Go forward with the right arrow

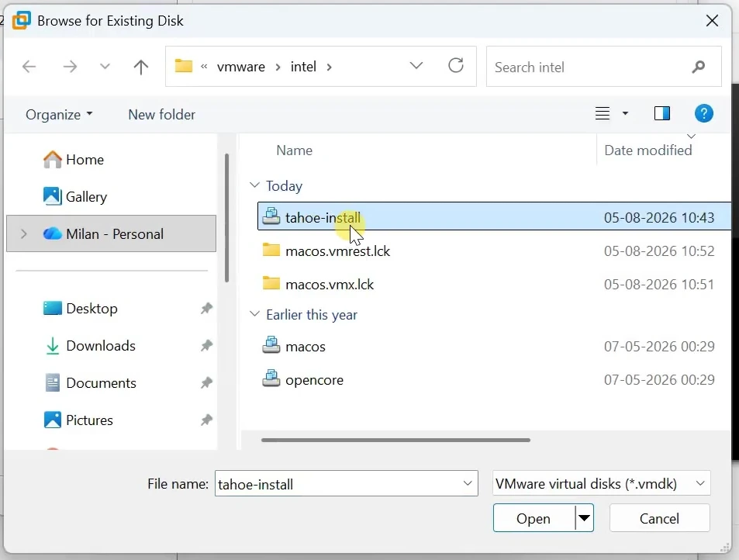coord(70,67)
